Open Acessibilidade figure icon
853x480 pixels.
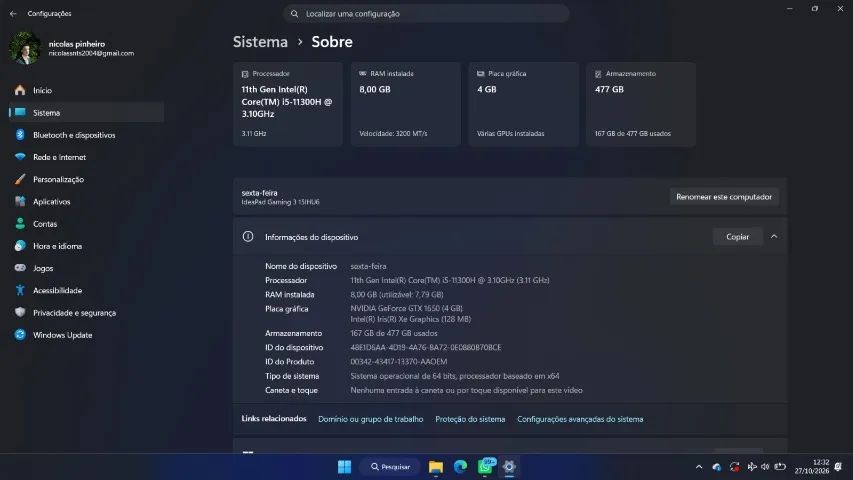(20, 290)
